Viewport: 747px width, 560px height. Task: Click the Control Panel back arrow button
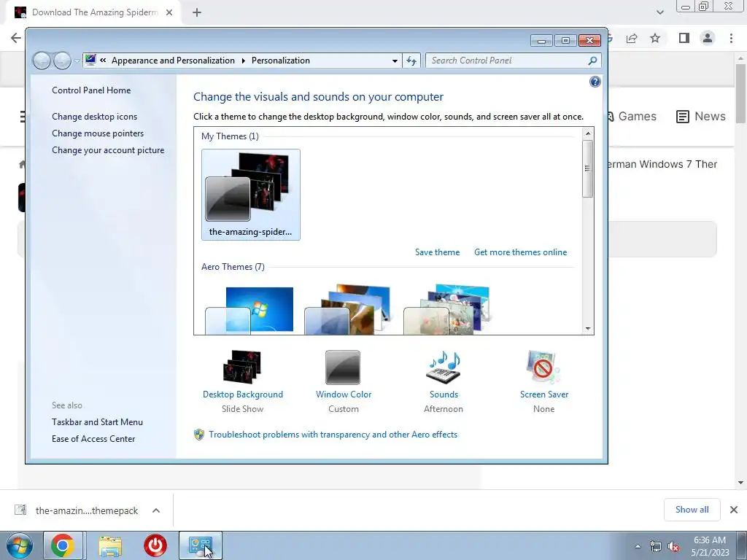click(x=42, y=61)
